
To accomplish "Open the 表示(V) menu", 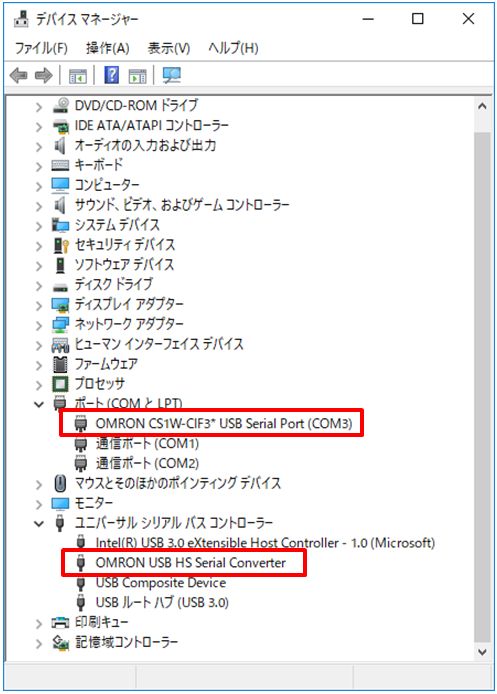I will [169, 47].
